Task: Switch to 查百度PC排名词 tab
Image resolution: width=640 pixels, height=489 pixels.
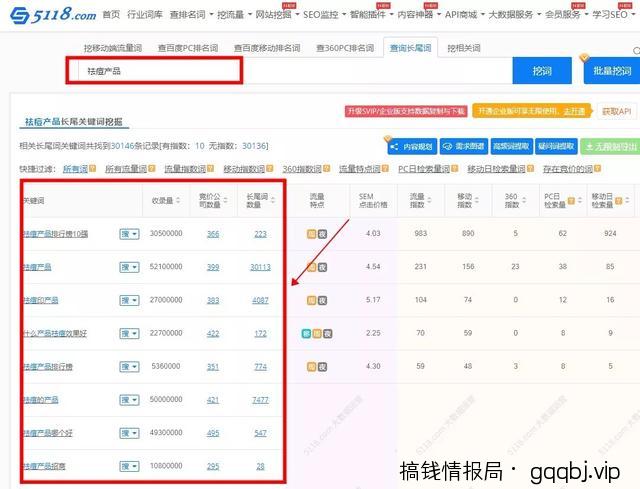Action: coord(188,48)
